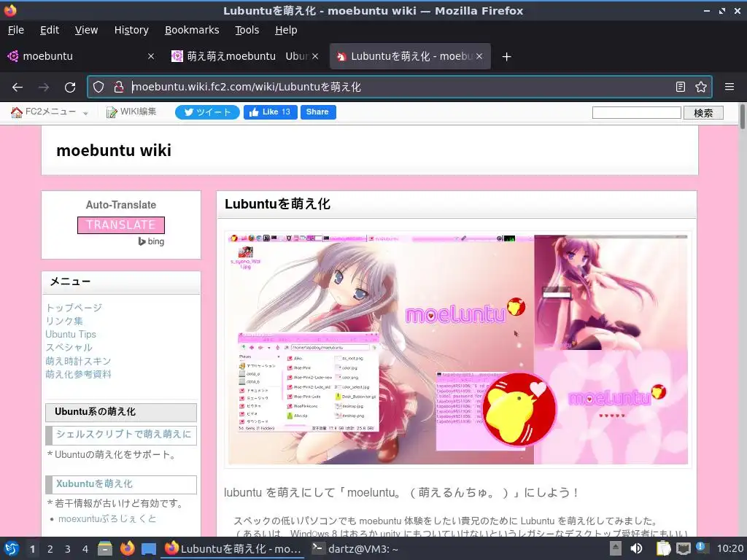This screenshot has height=560, width=747.
Task: Open the clipboard manager tray icon
Action: pyautogui.click(x=663, y=548)
